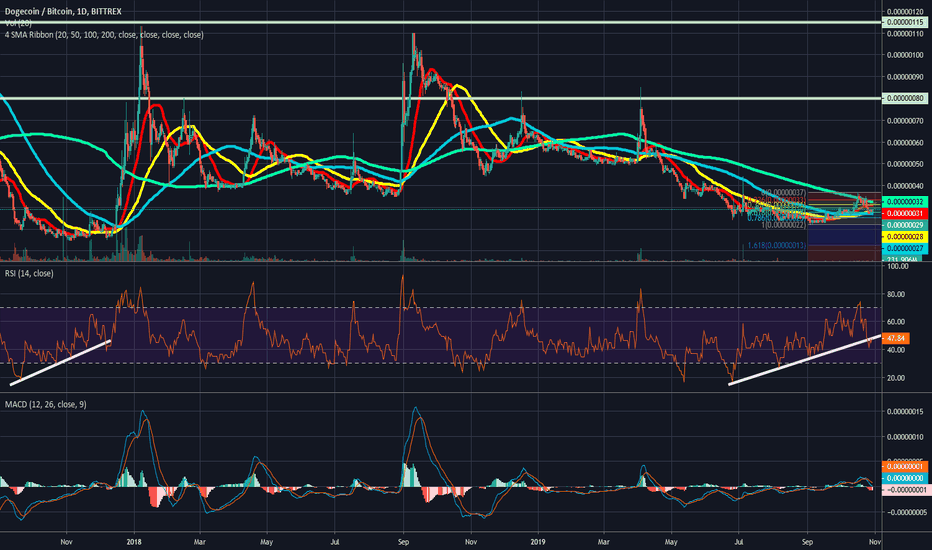Open the MACD (12, 26, close, 9) label
The image size is (932, 550).
pyautogui.click(x=46, y=404)
